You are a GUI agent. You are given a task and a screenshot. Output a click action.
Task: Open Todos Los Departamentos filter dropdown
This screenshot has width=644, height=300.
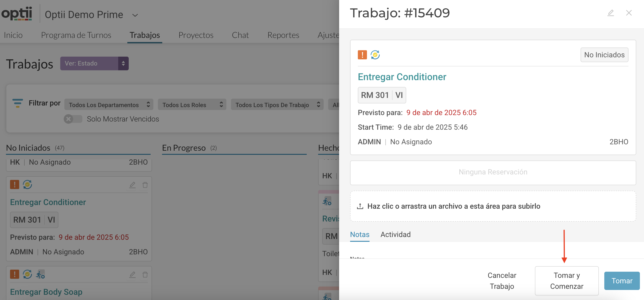109,105
